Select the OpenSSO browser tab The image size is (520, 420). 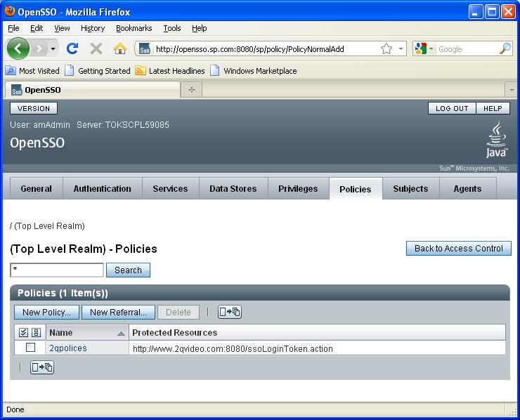92,90
